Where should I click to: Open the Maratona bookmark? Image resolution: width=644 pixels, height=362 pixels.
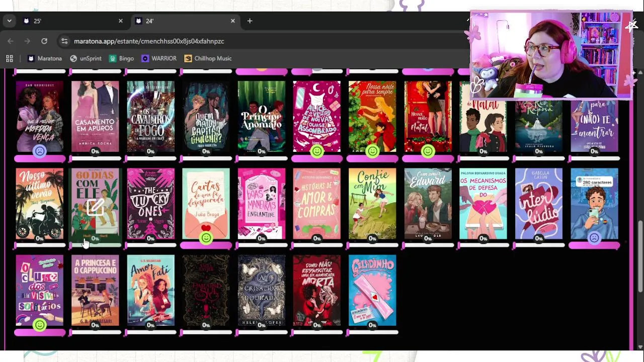tap(44, 58)
